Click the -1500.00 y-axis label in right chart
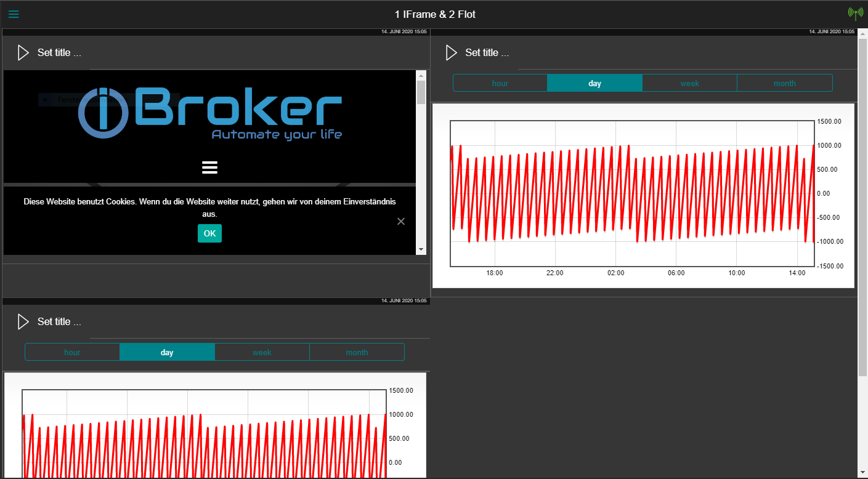The width and height of the screenshot is (868, 479). click(x=830, y=266)
